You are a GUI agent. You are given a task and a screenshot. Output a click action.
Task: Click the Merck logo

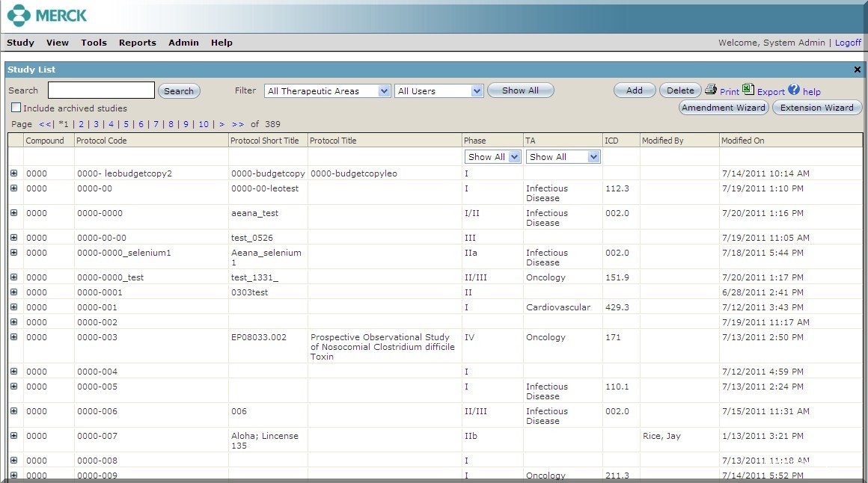46,16
